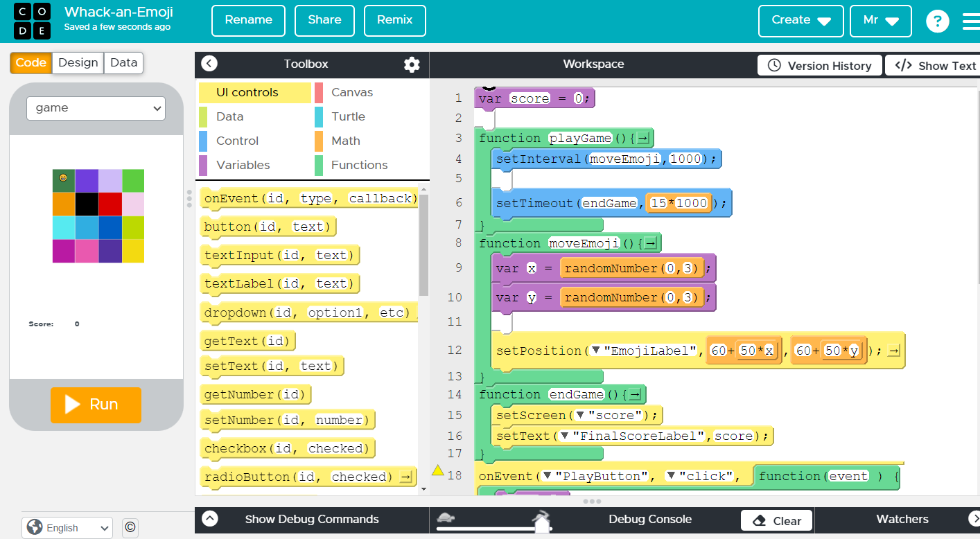Expand moveEmoji function parameters arrow
The height and width of the screenshot is (539, 980).
(650, 243)
